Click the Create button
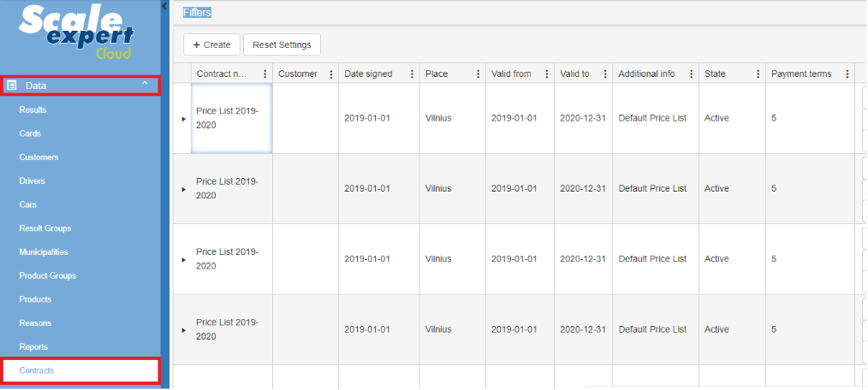868x390 pixels. pos(211,44)
